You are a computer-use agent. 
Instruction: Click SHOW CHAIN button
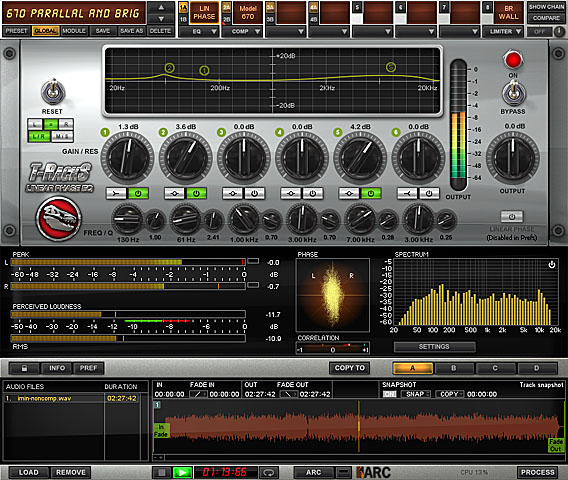(x=546, y=7)
